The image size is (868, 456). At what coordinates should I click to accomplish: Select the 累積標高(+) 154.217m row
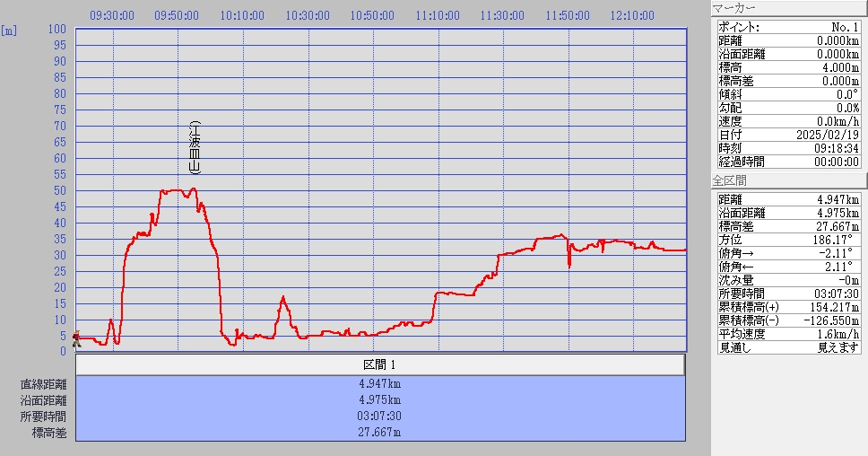click(x=788, y=307)
